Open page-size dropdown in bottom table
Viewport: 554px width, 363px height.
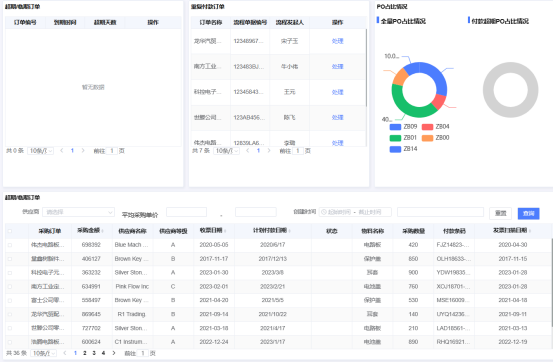(43, 353)
